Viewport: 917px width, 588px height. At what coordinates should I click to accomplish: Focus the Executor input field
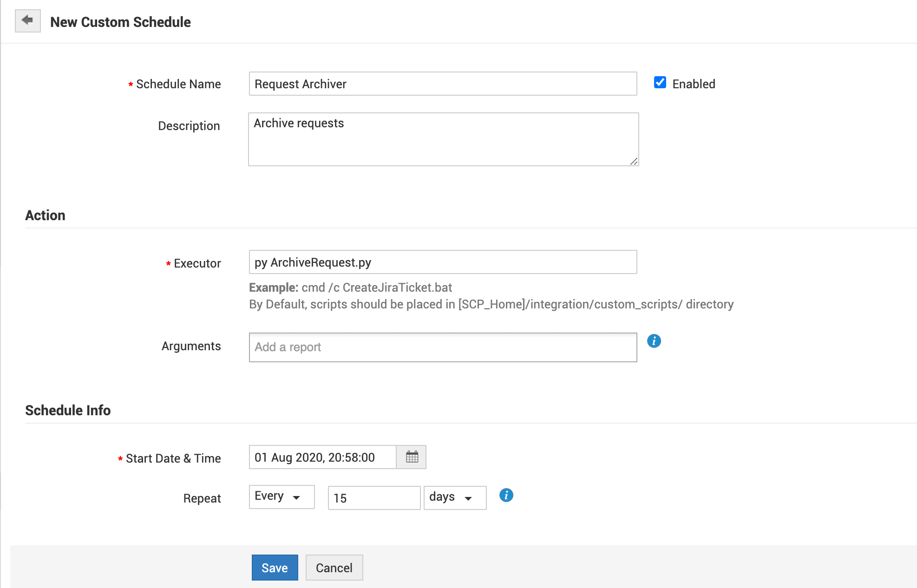point(442,262)
